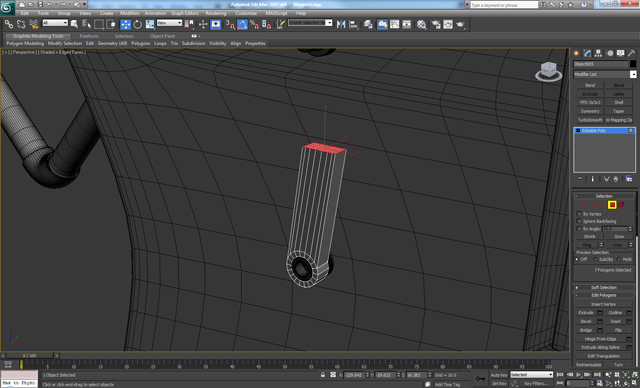Click the Inset button
The height and width of the screenshot is (388, 640).
click(x=615, y=321)
